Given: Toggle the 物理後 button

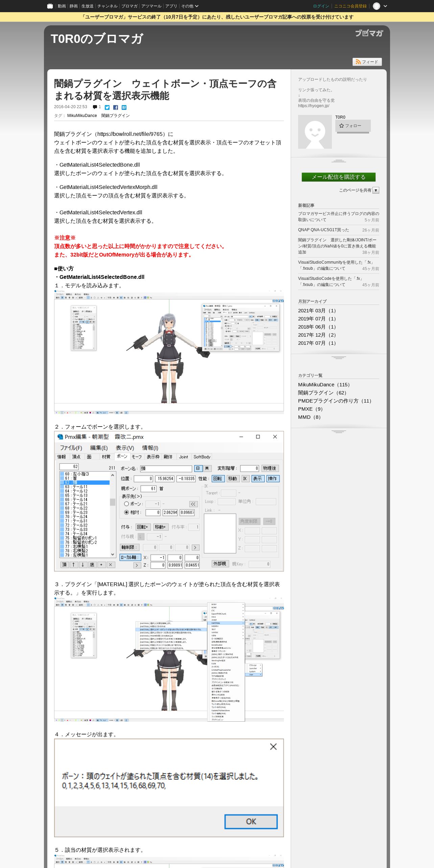Looking at the screenshot, I should click(270, 468).
